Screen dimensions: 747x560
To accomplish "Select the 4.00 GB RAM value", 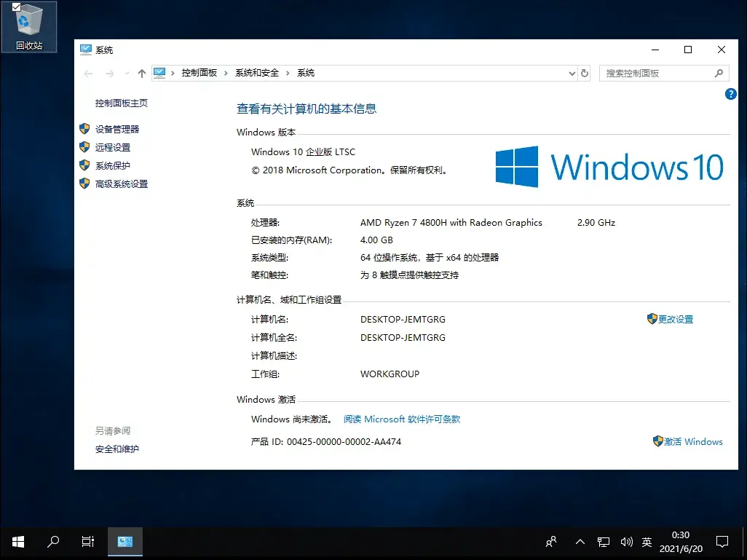I will coord(376,240).
